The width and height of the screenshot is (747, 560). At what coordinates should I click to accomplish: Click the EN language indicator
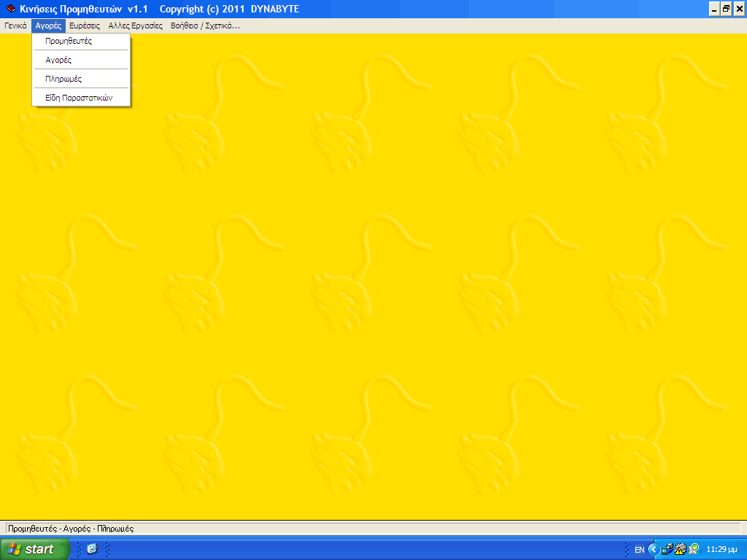(x=639, y=550)
